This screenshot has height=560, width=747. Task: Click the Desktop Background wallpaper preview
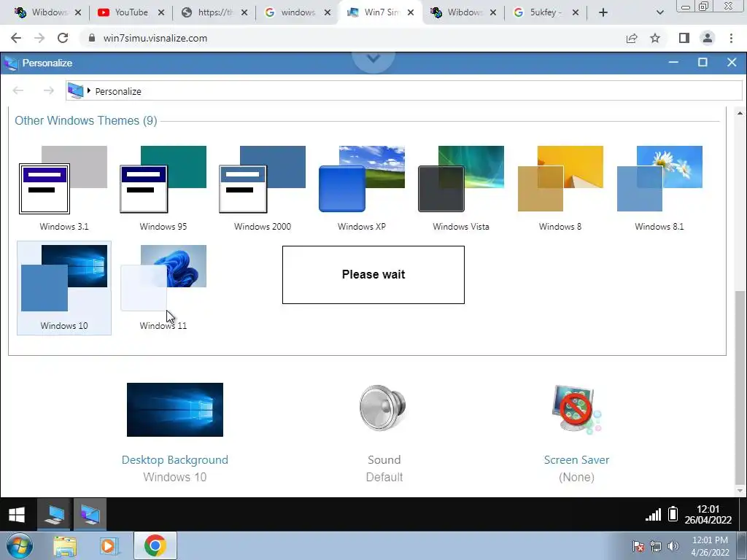tap(175, 410)
